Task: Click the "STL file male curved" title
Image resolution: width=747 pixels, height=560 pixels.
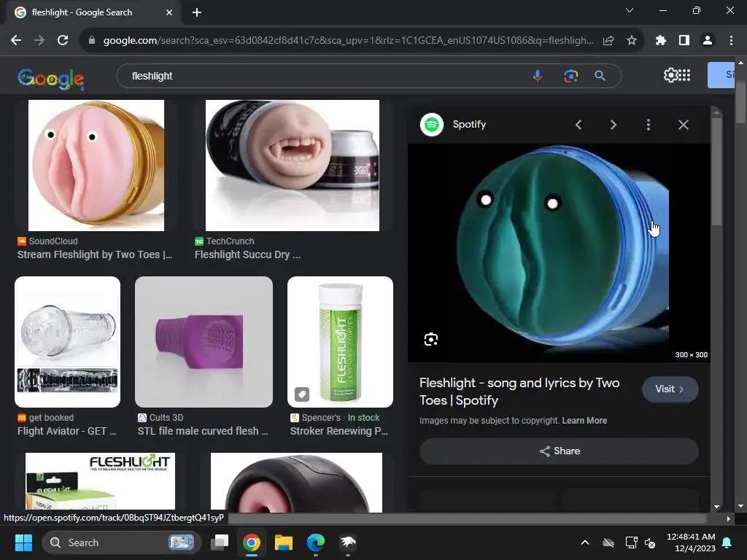Action: click(x=203, y=431)
